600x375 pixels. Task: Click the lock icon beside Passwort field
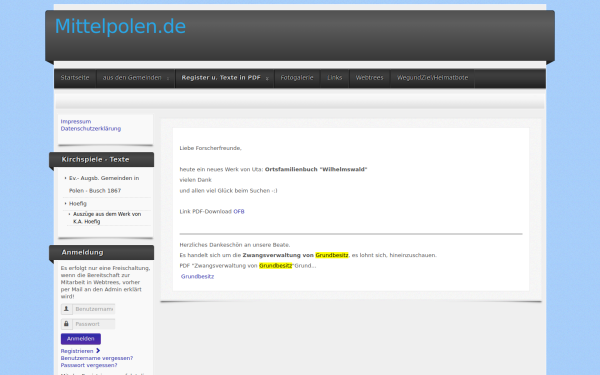pyautogui.click(x=66, y=324)
